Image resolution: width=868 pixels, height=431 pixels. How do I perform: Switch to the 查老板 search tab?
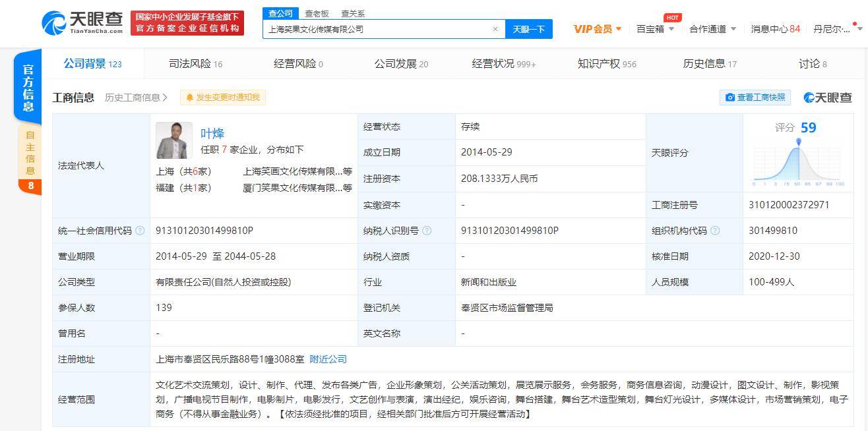pos(317,13)
